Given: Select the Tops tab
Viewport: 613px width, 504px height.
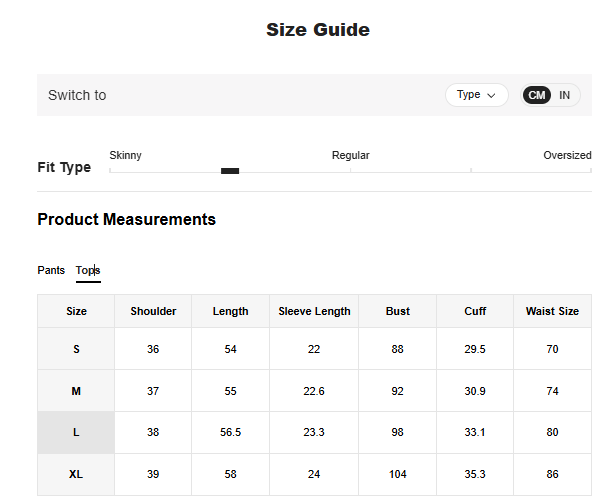Looking at the screenshot, I should 88,270.
